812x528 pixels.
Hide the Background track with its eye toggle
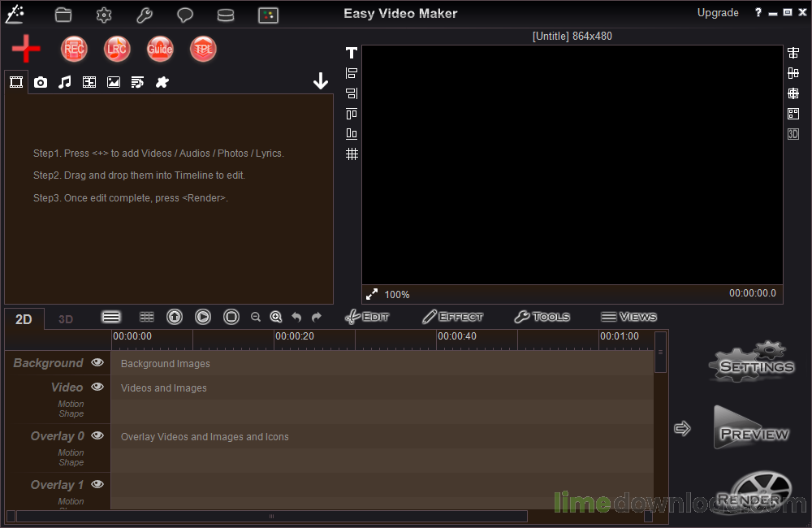pos(97,362)
